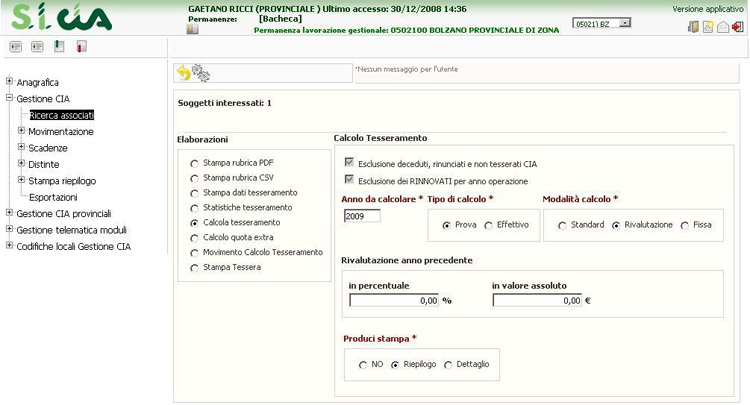Collapse the Gestione CIA tree node

(9, 98)
